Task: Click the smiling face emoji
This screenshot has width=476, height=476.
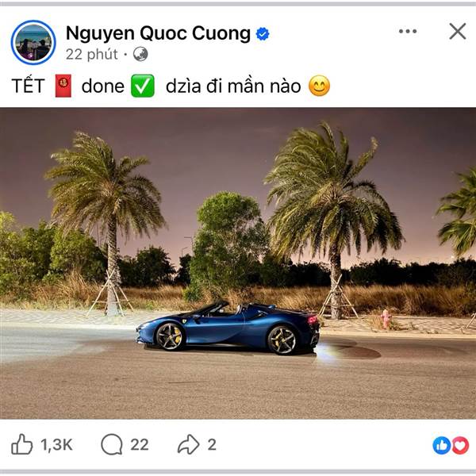Action: 319,86
